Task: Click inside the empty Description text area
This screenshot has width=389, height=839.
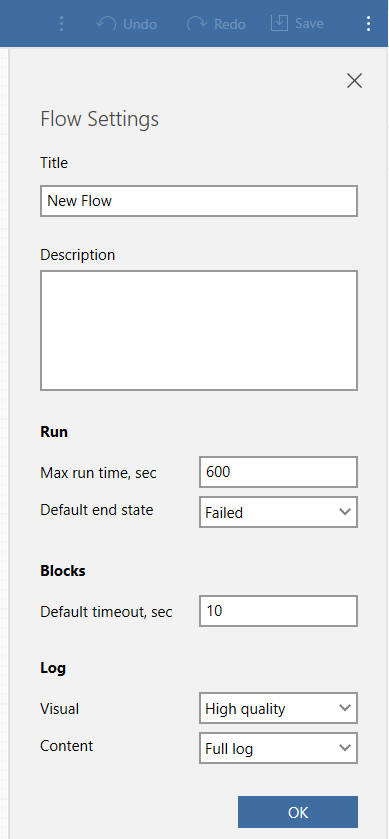Action: 199,331
